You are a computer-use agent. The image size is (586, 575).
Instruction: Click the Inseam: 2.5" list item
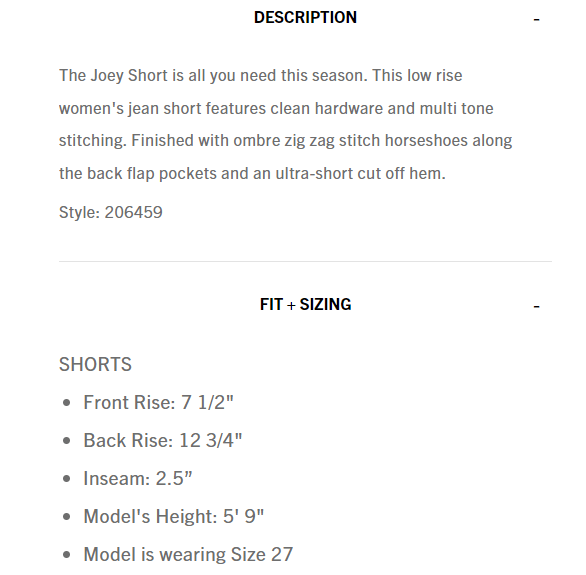pyautogui.click(x=138, y=478)
